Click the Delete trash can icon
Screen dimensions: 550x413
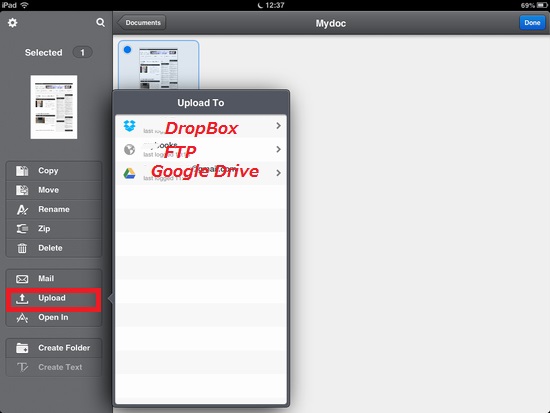click(x=22, y=248)
